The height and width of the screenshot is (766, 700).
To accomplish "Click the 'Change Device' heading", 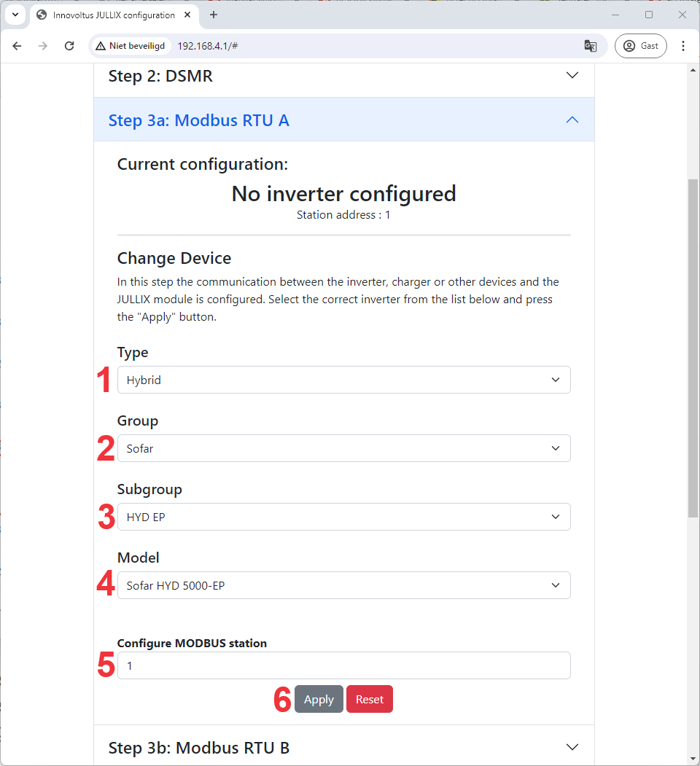I will (x=174, y=258).
